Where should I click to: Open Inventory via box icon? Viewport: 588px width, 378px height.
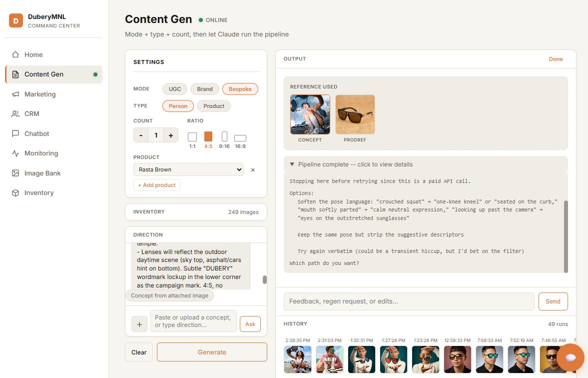click(15, 193)
